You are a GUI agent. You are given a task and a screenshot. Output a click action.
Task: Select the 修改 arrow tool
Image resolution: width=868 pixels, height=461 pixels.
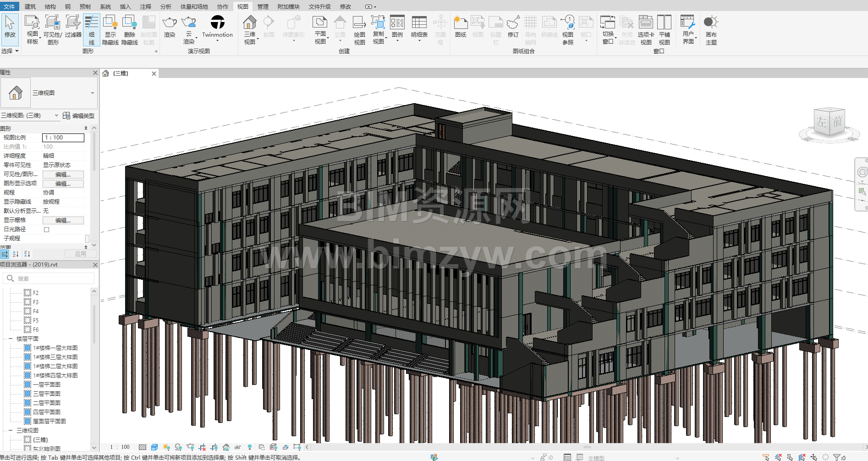(x=10, y=27)
